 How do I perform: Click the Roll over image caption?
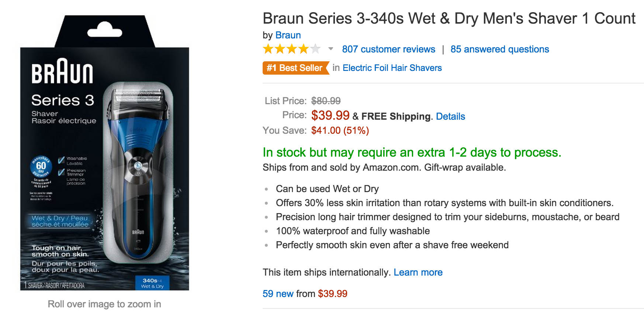tap(104, 304)
